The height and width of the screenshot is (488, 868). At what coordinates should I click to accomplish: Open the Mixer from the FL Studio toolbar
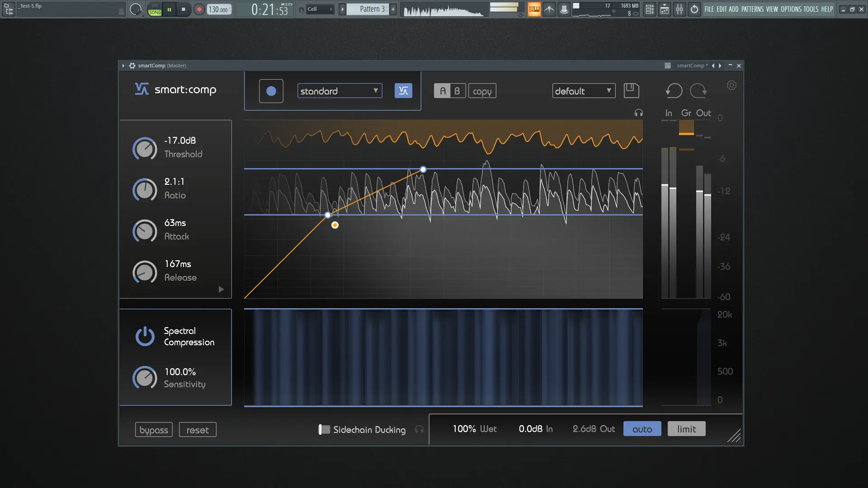[679, 9]
